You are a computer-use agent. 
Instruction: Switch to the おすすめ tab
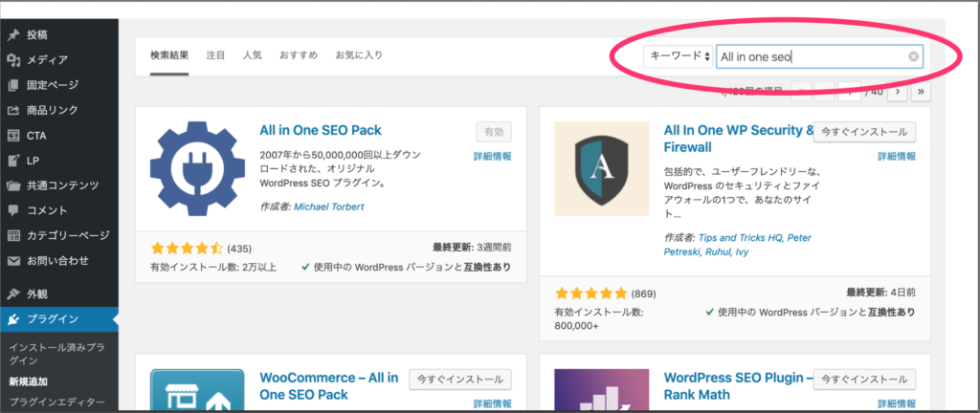(299, 55)
